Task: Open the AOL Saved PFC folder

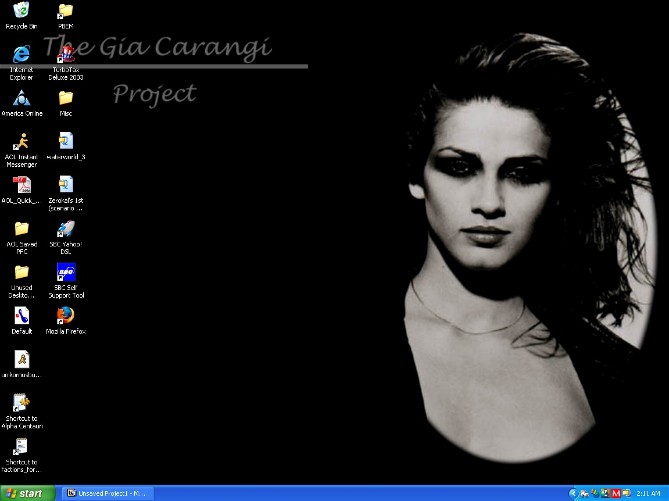Action: click(x=21, y=229)
